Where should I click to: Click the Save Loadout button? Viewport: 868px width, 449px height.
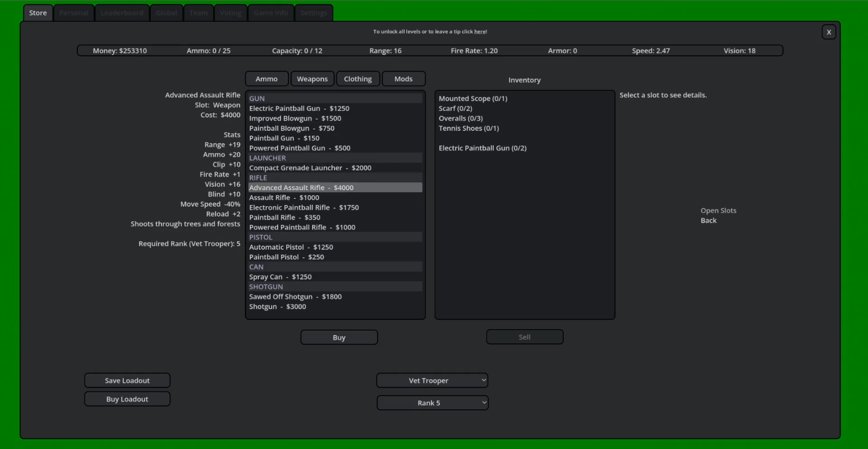[127, 380]
